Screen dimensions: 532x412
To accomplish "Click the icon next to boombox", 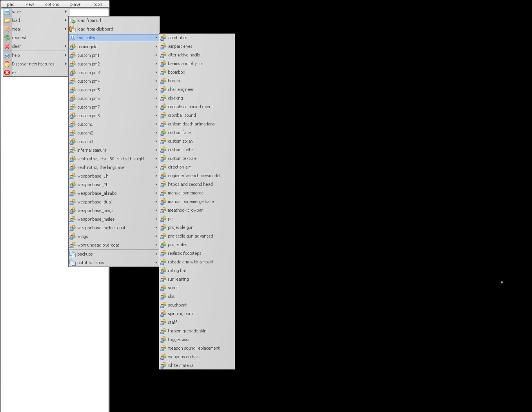I will click(163, 72).
